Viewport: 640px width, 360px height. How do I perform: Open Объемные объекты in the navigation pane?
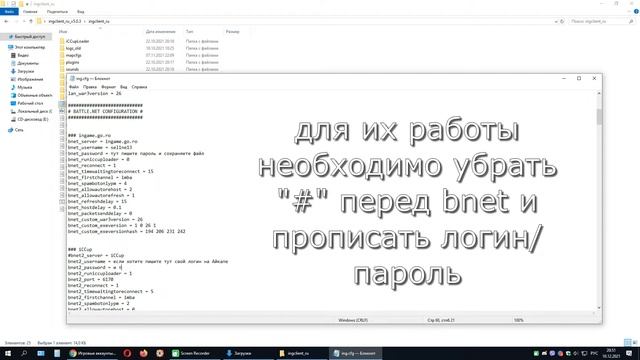pos(31,95)
